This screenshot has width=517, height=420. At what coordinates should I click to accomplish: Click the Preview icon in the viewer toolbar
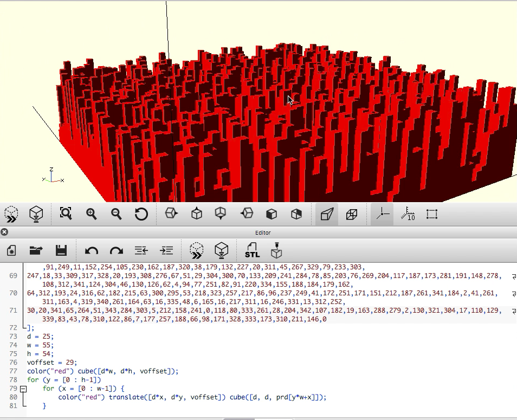click(11, 214)
